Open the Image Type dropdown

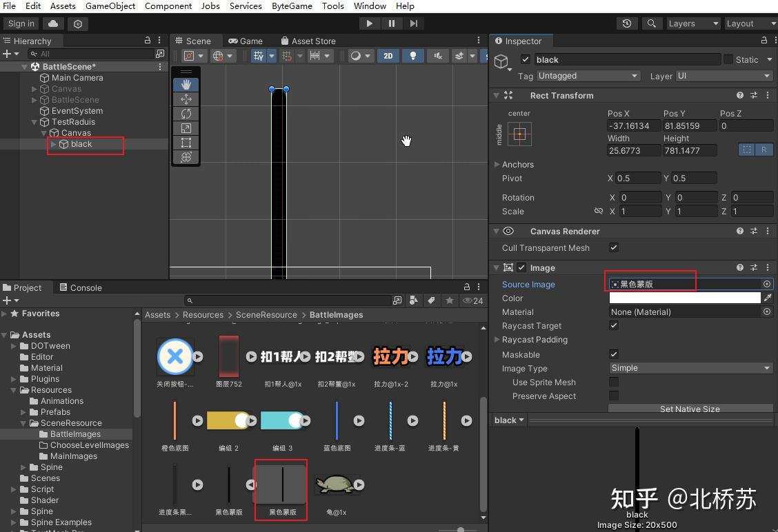click(x=690, y=368)
